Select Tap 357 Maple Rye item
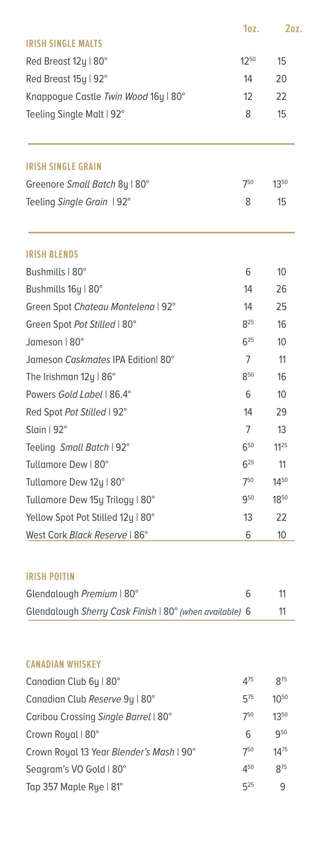The width and height of the screenshot is (335, 868). pyautogui.click(x=74, y=787)
